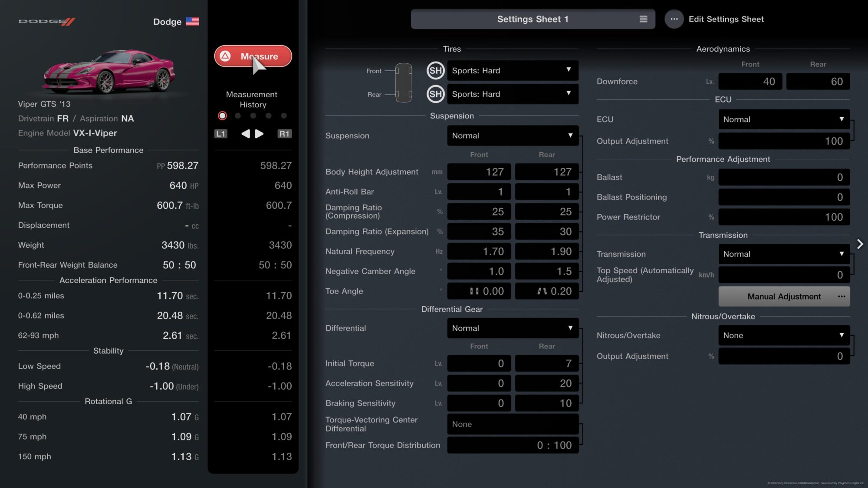The image size is (868, 488).
Task: Select rear downforce value 60
Action: click(818, 82)
